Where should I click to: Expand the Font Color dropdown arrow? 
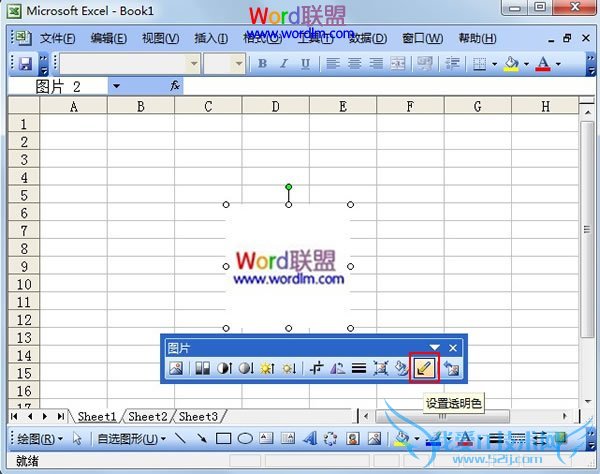[558, 64]
